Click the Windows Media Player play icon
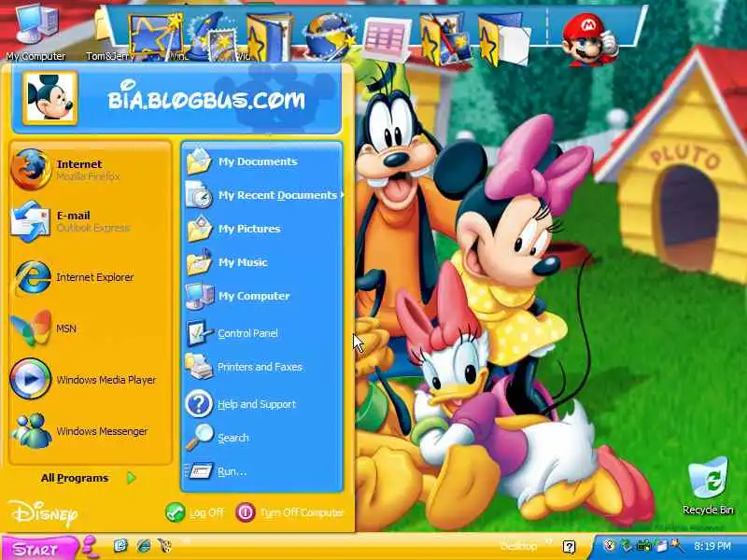Screen dimensions: 747x560 pyautogui.click(x=31, y=380)
